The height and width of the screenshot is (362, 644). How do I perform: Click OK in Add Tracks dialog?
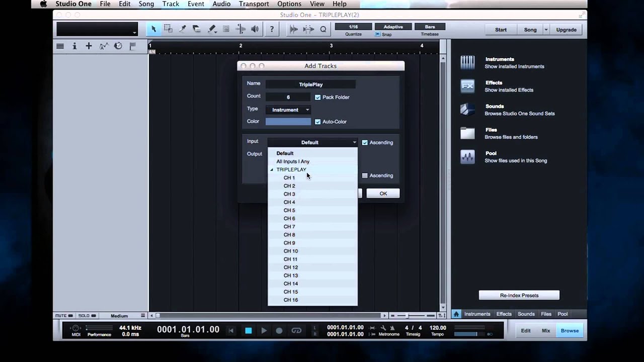(x=383, y=194)
